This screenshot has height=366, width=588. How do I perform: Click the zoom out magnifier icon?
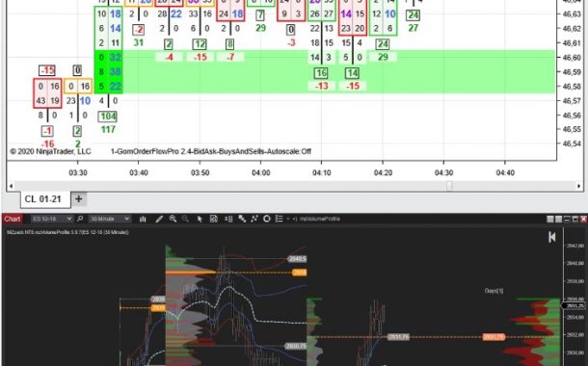click(185, 219)
